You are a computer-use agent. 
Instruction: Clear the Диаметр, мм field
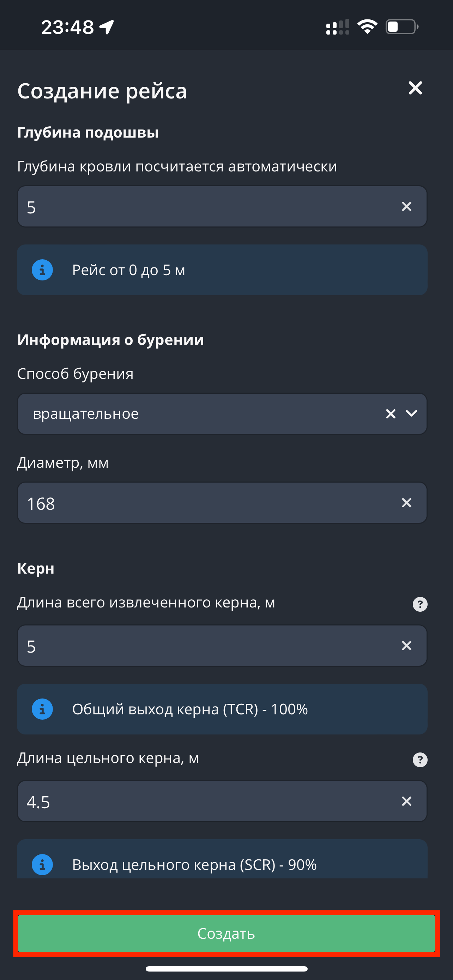[406, 503]
